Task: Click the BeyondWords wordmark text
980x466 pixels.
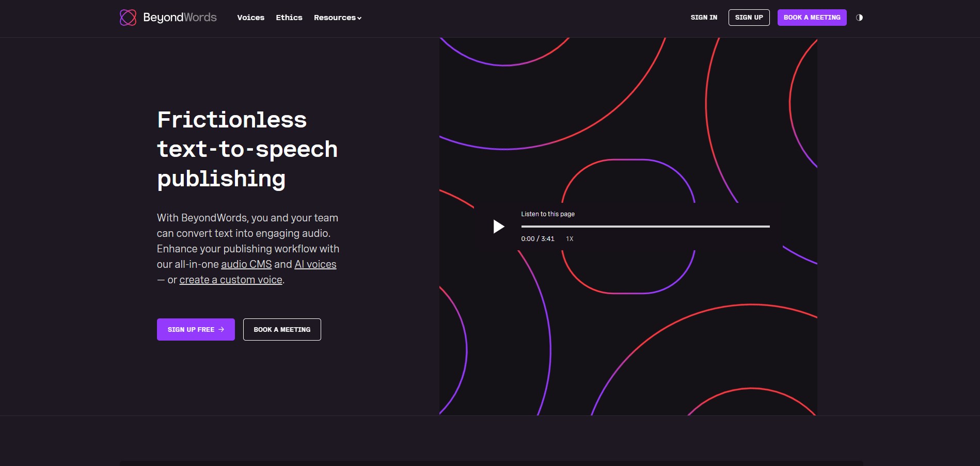Action: (180, 18)
